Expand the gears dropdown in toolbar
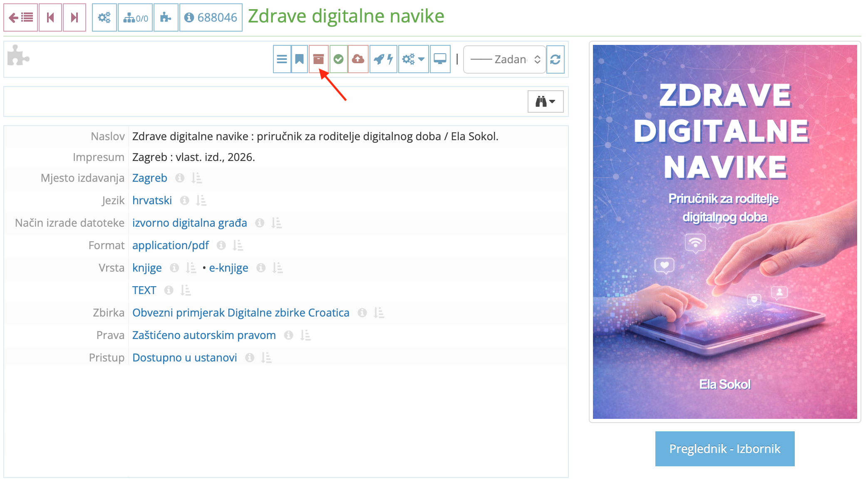868x485 pixels. pos(413,59)
